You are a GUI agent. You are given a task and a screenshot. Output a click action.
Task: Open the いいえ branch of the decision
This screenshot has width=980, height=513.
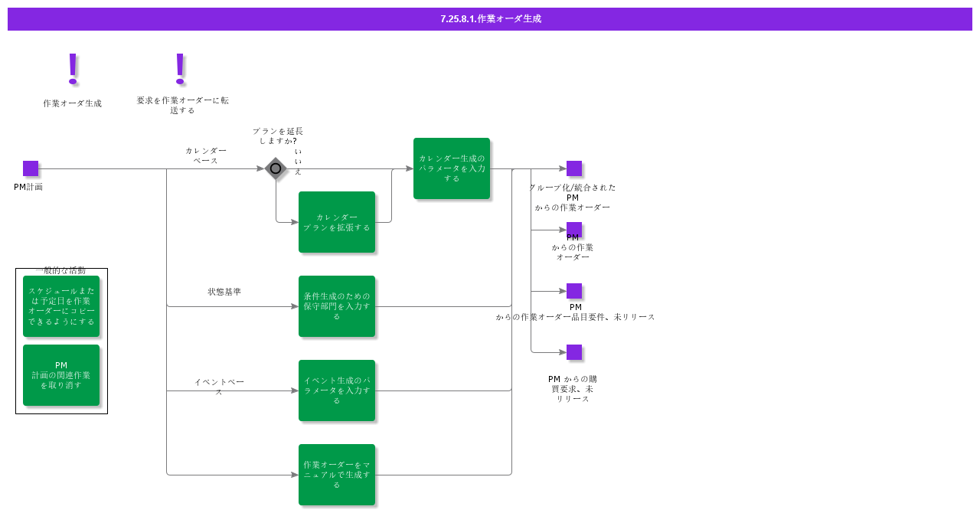299,161
